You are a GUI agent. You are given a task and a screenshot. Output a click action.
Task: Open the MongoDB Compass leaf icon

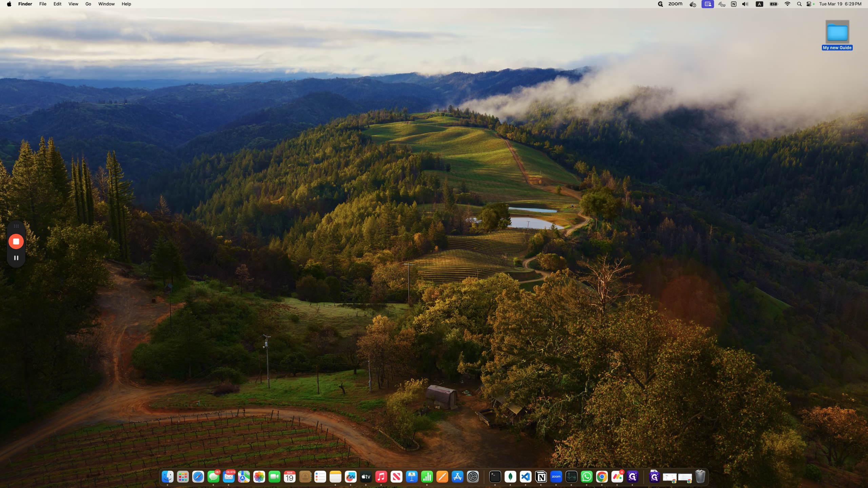click(510, 477)
